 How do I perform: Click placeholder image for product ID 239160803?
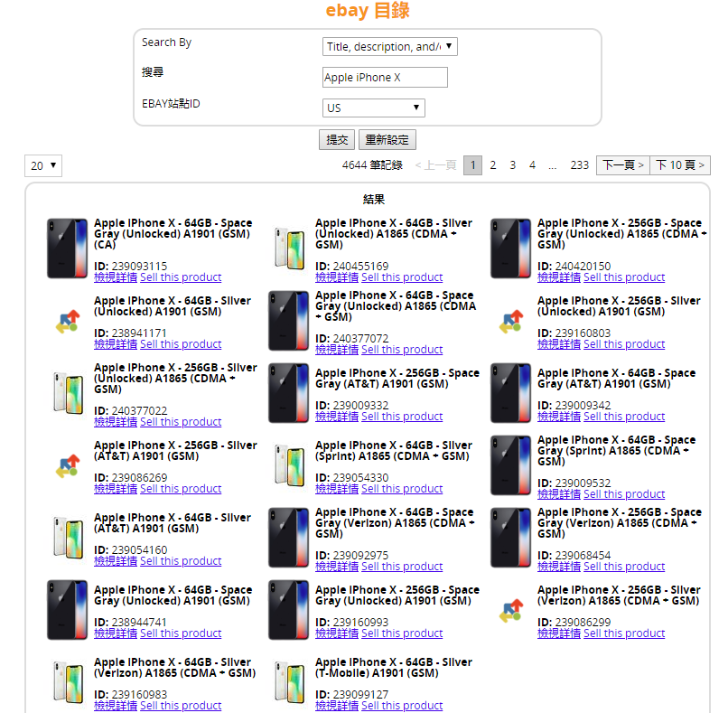(x=511, y=322)
